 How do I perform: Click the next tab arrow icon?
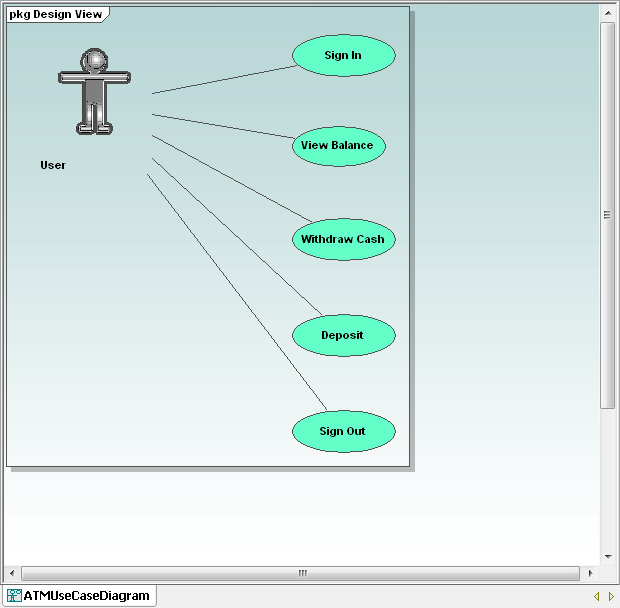tap(611, 596)
